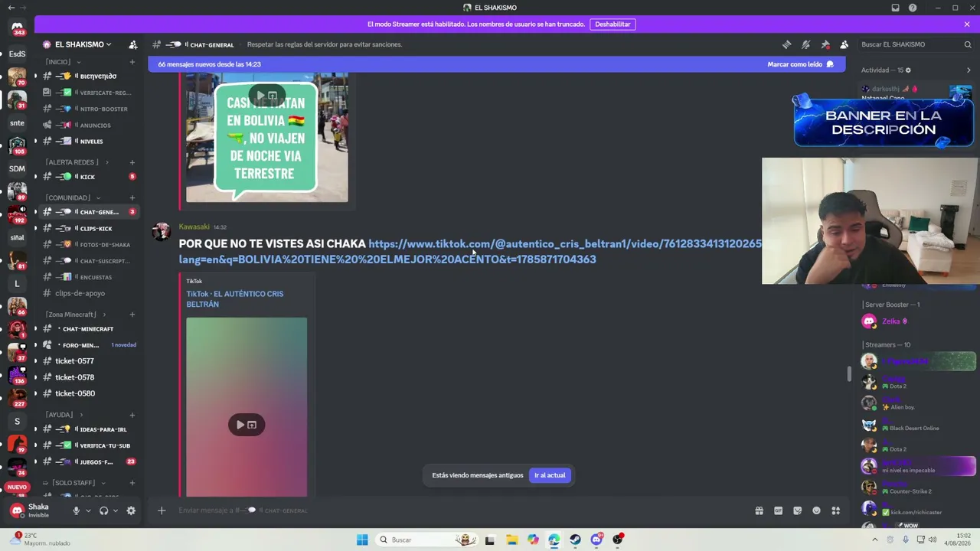The image size is (980, 551).
Task: Click the invite people icon beside server name
Action: (x=132, y=44)
